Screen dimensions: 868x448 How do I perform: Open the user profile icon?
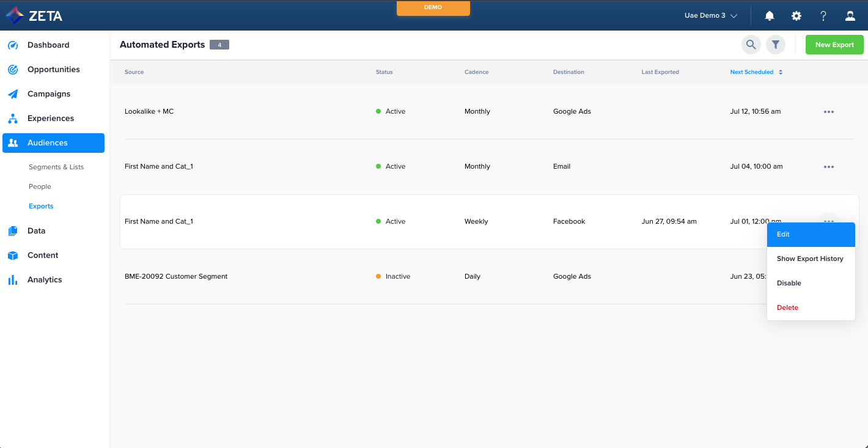850,16
